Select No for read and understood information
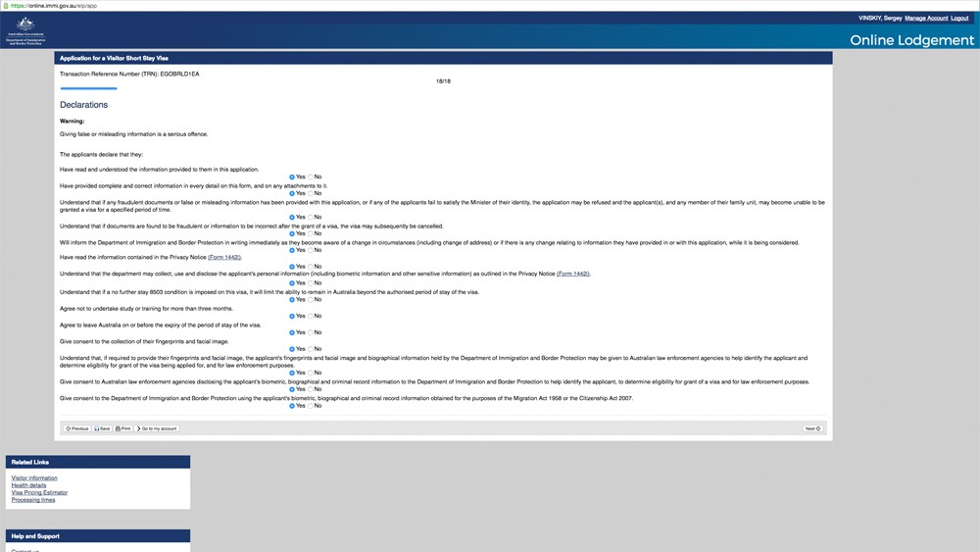 311,176
